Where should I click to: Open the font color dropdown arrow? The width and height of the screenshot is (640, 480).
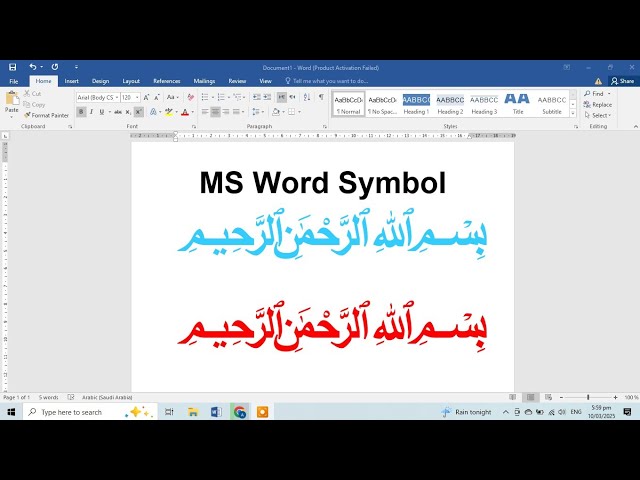coord(193,112)
